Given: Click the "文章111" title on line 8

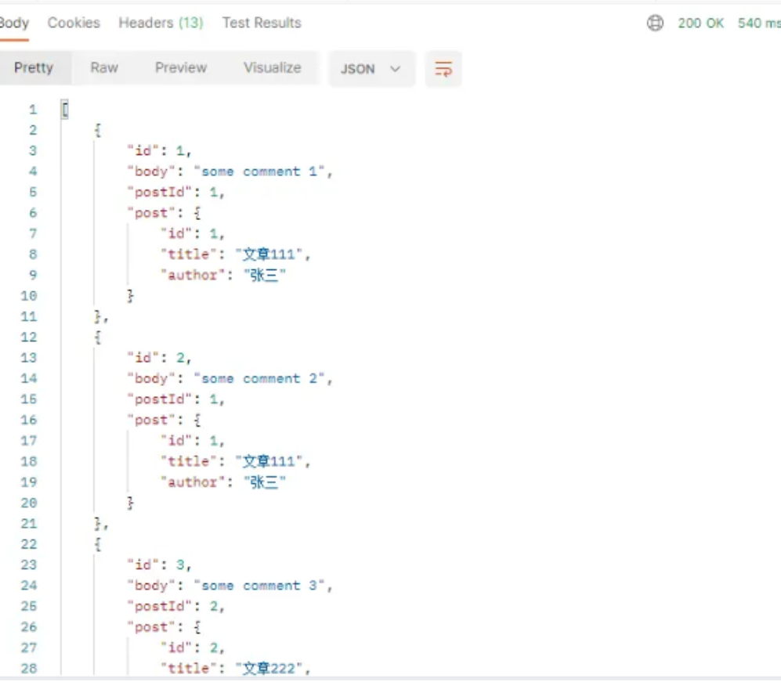Looking at the screenshot, I should 269,254.
